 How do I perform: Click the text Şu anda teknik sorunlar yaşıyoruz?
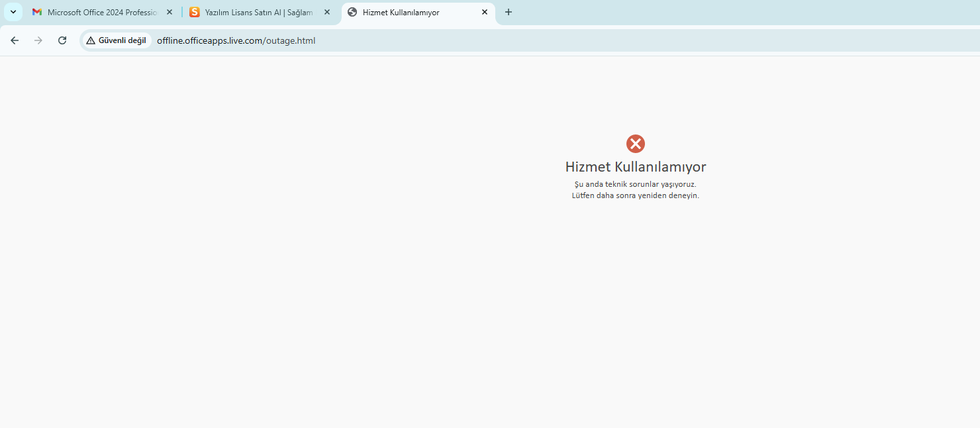coord(636,184)
